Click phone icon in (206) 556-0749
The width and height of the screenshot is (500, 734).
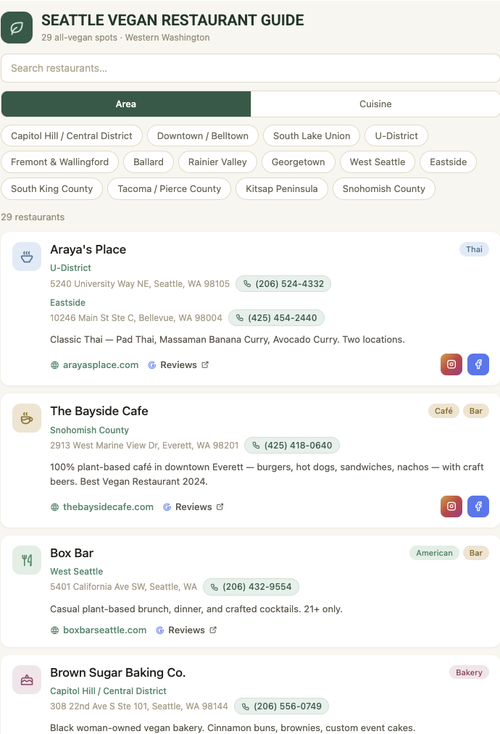pyautogui.click(x=245, y=706)
